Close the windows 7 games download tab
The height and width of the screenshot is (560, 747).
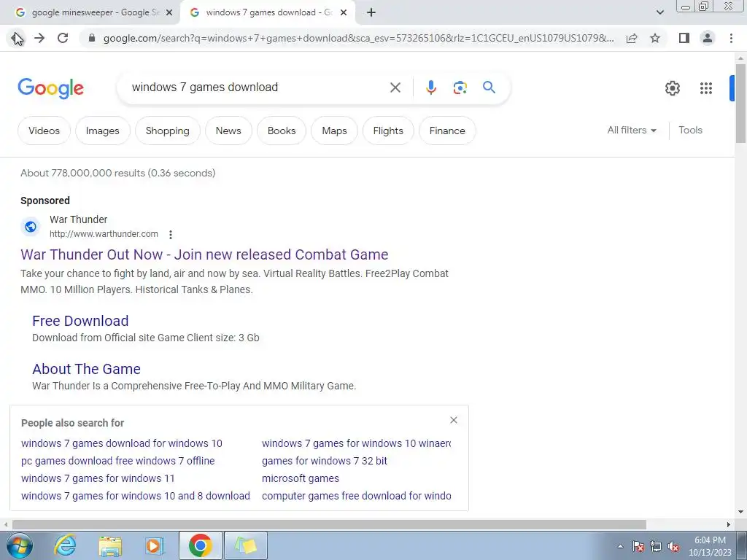344,13
